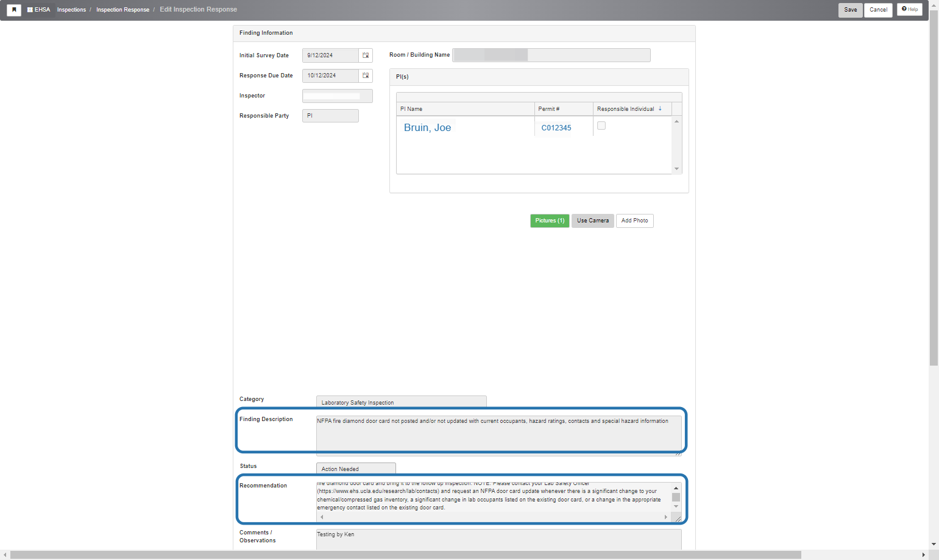
Task: Sort by Permit # column header
Action: (x=564, y=109)
